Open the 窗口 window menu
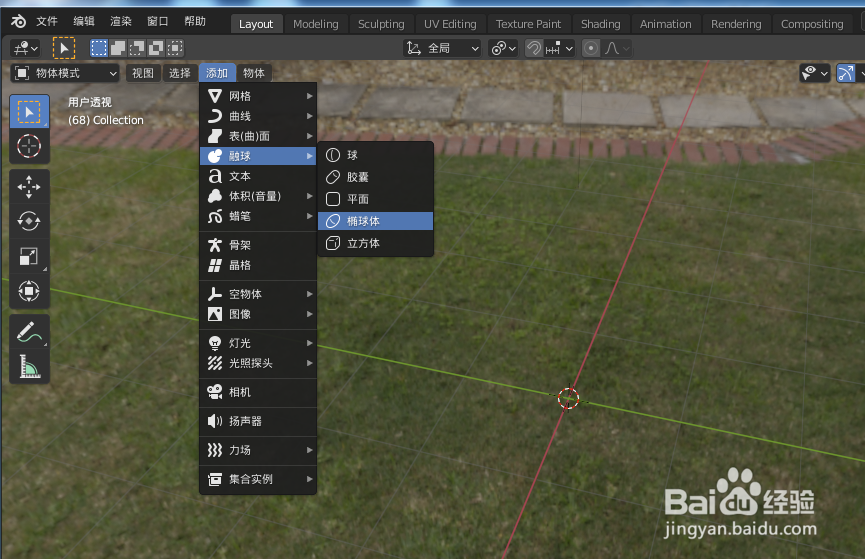This screenshot has height=559, width=865. (x=158, y=22)
